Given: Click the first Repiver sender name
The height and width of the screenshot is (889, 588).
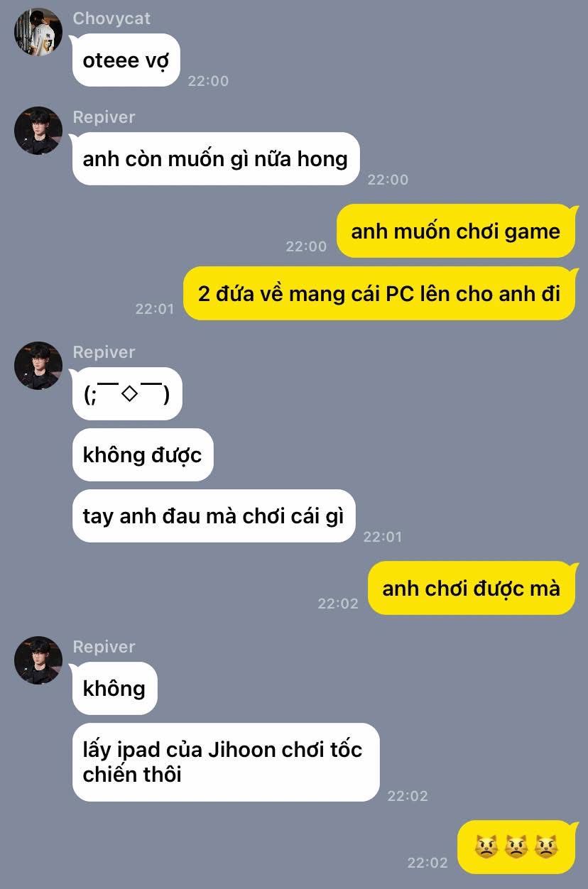Looking at the screenshot, I should tap(104, 117).
